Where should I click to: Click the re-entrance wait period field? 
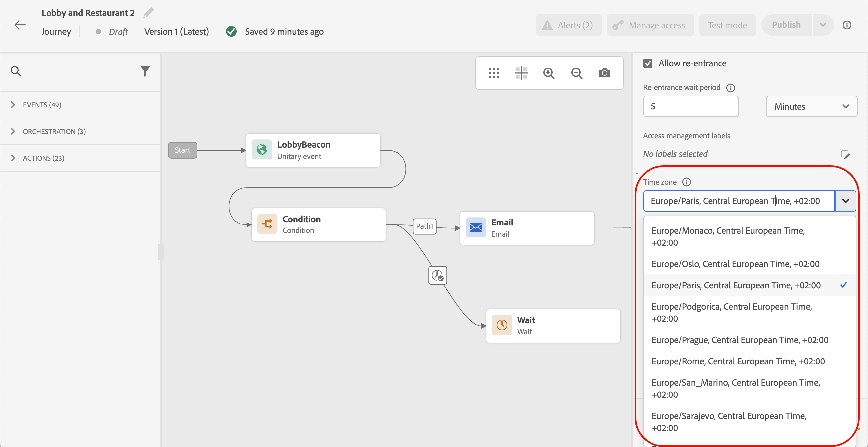[690, 107]
